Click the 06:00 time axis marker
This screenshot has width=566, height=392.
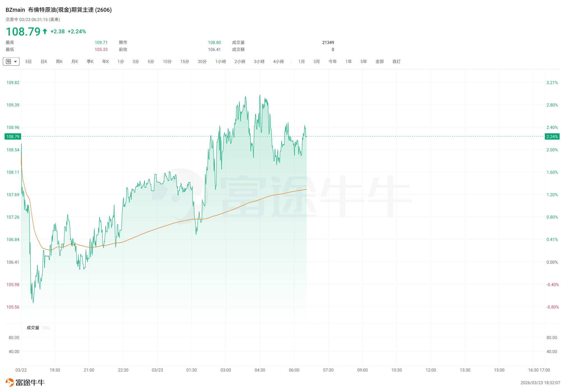[294, 370]
